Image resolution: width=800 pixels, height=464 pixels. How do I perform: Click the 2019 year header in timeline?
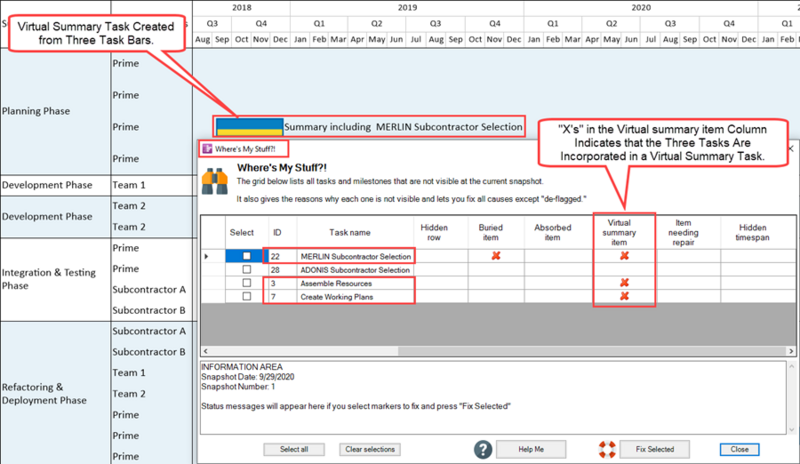coord(407,8)
